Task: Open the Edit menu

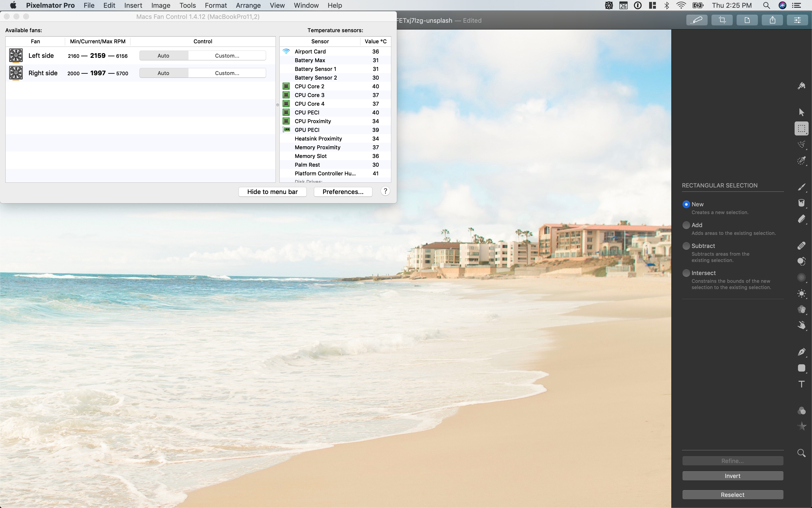Action: click(109, 5)
